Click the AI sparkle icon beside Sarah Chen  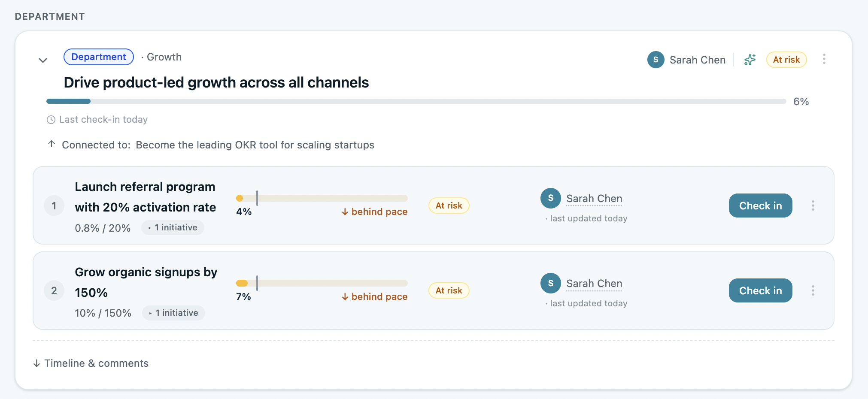(x=750, y=60)
